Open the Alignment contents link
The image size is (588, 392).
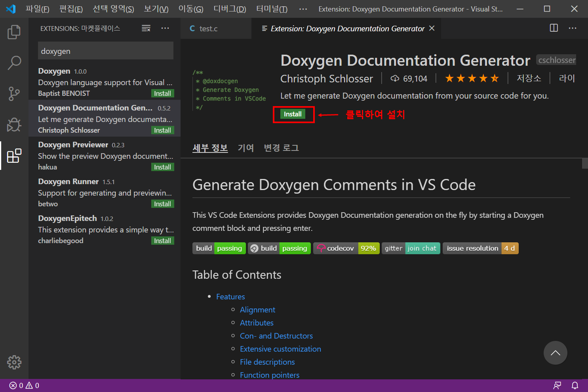(x=257, y=310)
